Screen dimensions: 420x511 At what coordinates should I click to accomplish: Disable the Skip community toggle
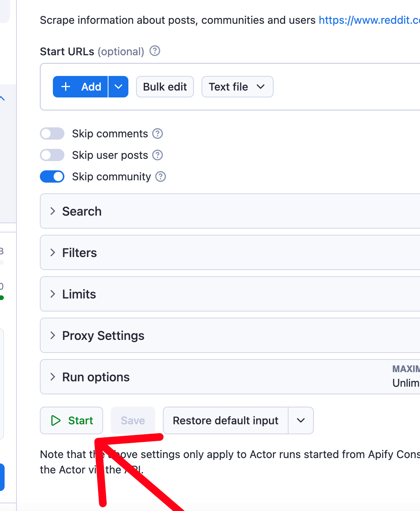point(52,176)
